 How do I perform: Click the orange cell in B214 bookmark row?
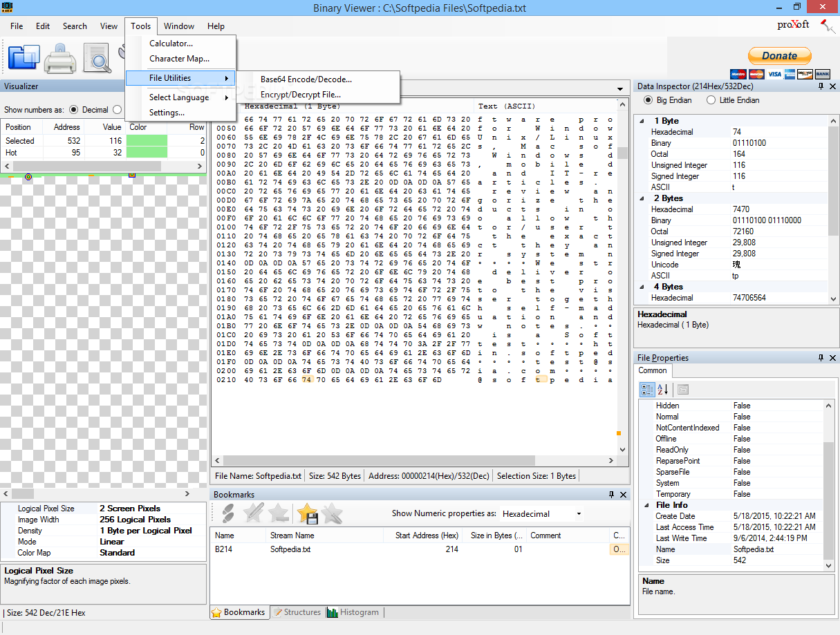(x=618, y=549)
